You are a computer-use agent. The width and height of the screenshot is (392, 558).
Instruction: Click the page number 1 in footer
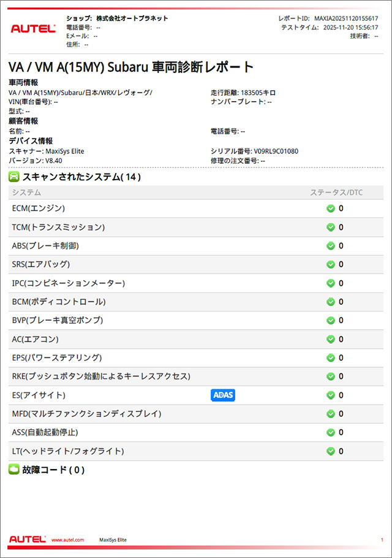pos(382,540)
